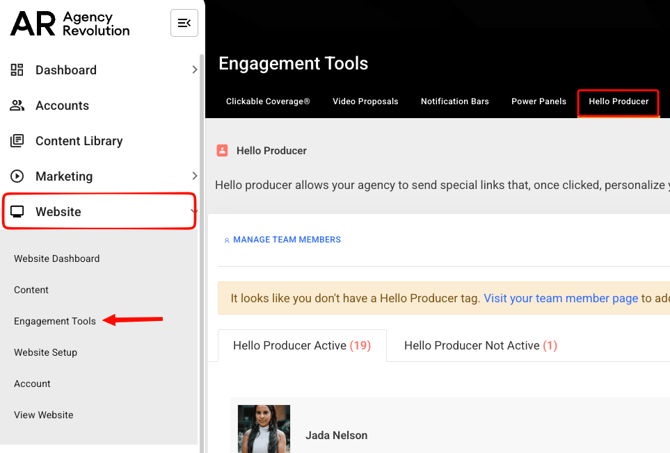
Task: Show the Hello Producer Not Active list
Action: pyautogui.click(x=480, y=346)
